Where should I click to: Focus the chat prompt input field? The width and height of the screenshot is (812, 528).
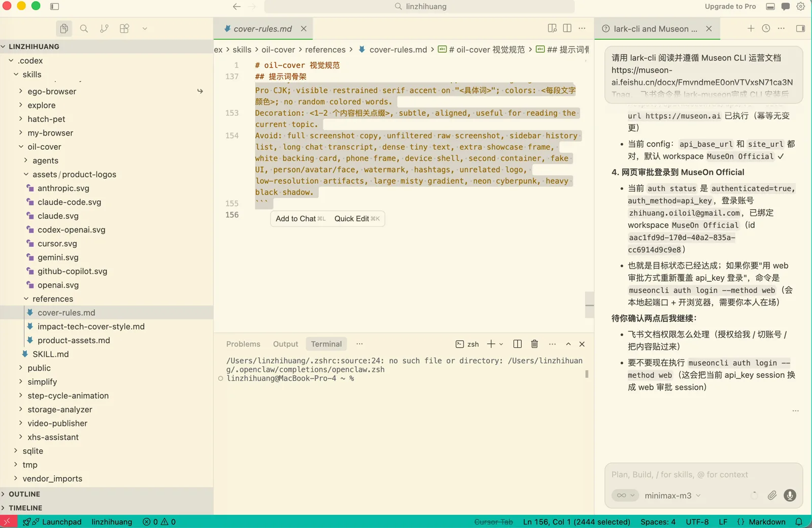click(x=703, y=475)
